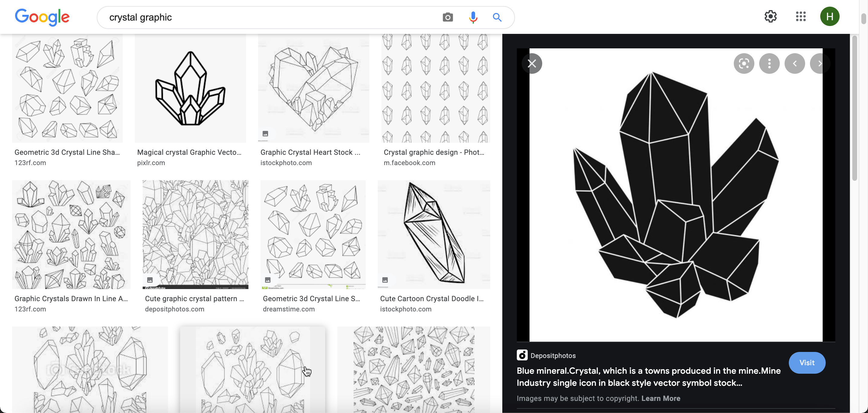This screenshot has width=868, height=413.
Task: Open the H account avatar
Action: (x=829, y=17)
